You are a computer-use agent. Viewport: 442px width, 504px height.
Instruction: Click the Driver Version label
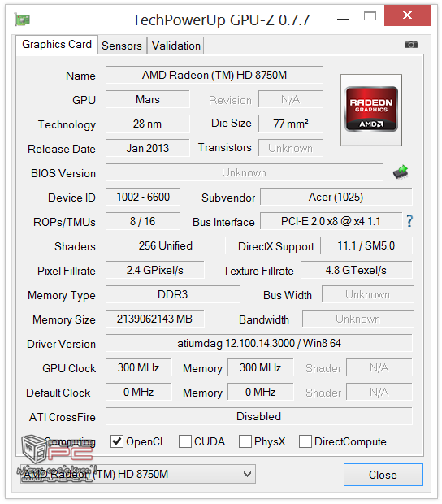point(62,344)
